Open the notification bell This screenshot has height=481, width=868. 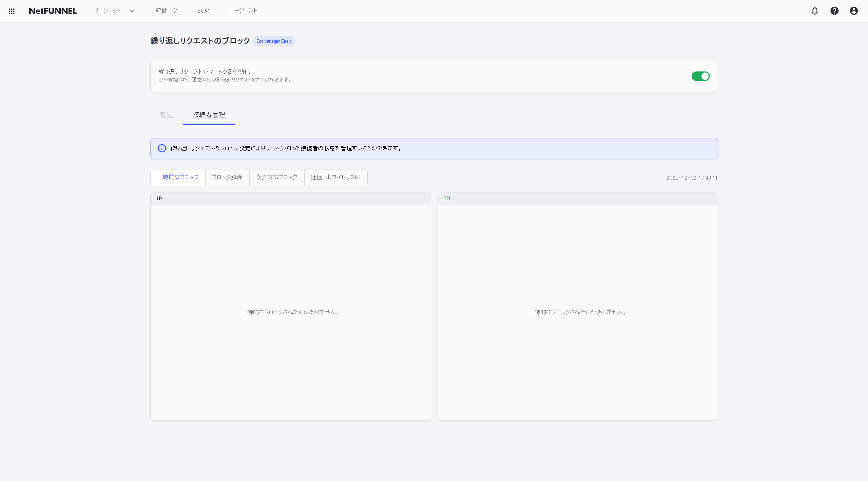click(814, 11)
